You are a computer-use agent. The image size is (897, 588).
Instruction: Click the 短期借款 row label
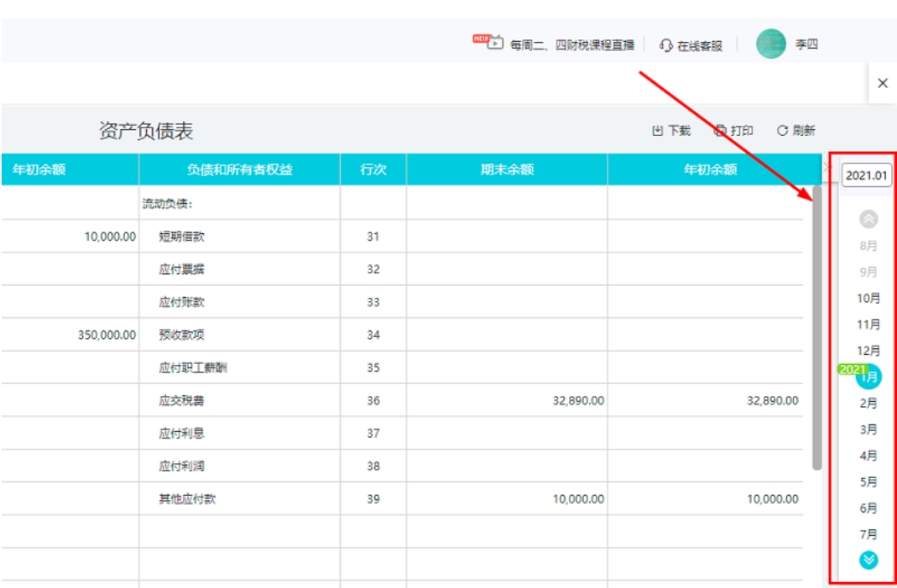point(181,237)
